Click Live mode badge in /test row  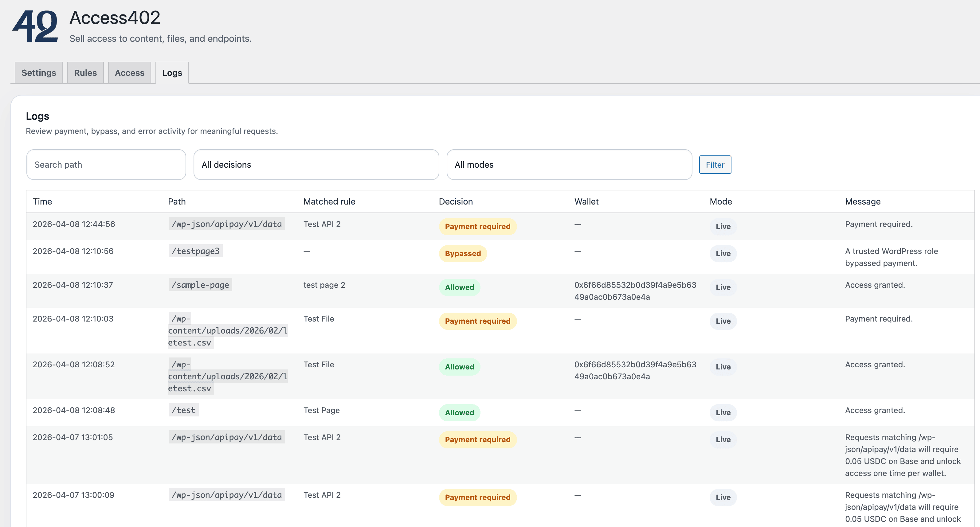pyautogui.click(x=723, y=412)
